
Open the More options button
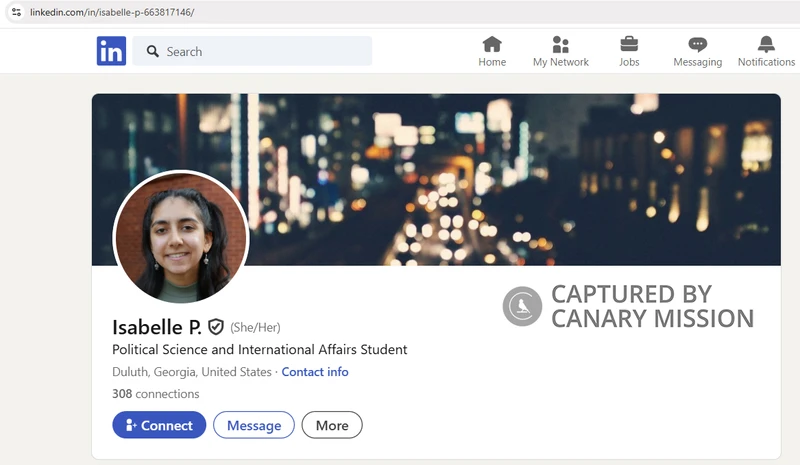(332, 425)
